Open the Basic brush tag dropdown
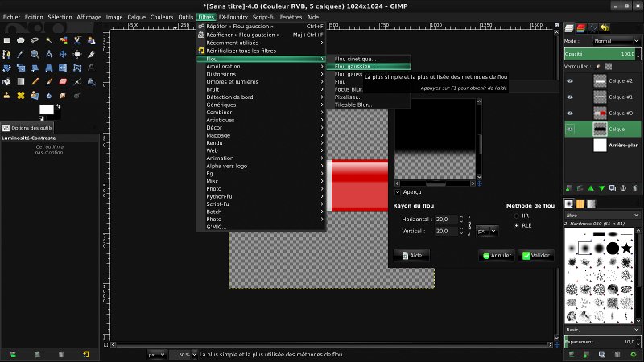 click(x=602, y=330)
